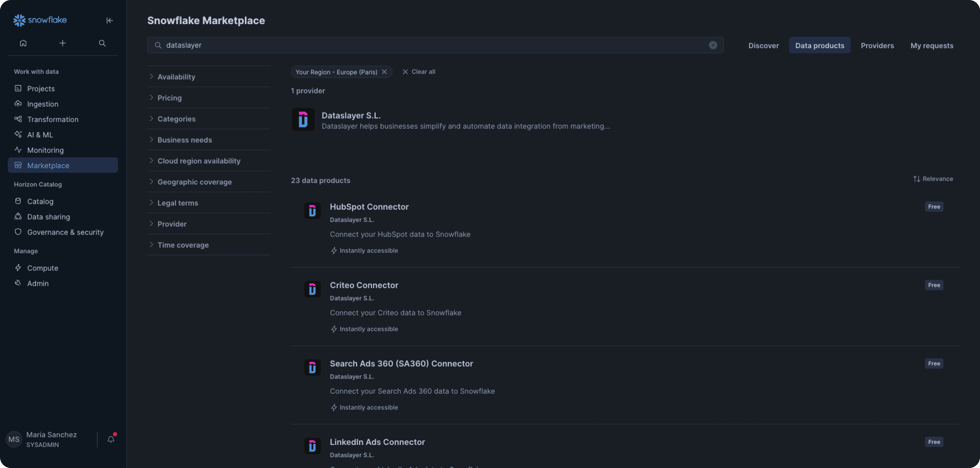Expand the Pricing filter section
This screenshot has height=468, width=980.
[x=169, y=98]
